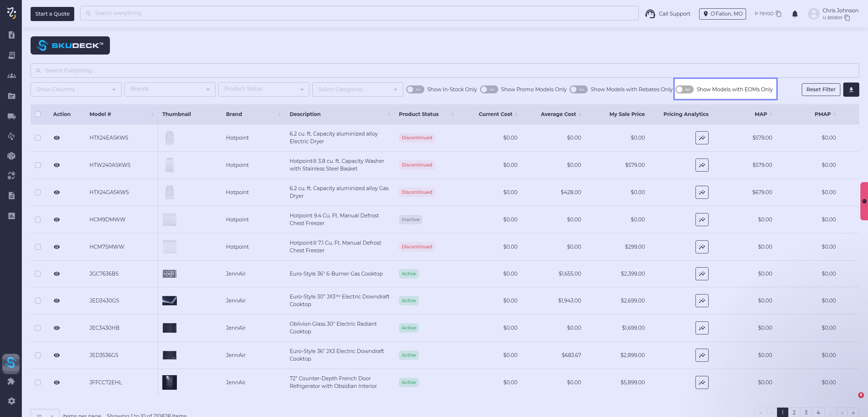Click the JFFCC72EHL refrigerator thumbnail
The width and height of the screenshot is (868, 417).
(169, 382)
